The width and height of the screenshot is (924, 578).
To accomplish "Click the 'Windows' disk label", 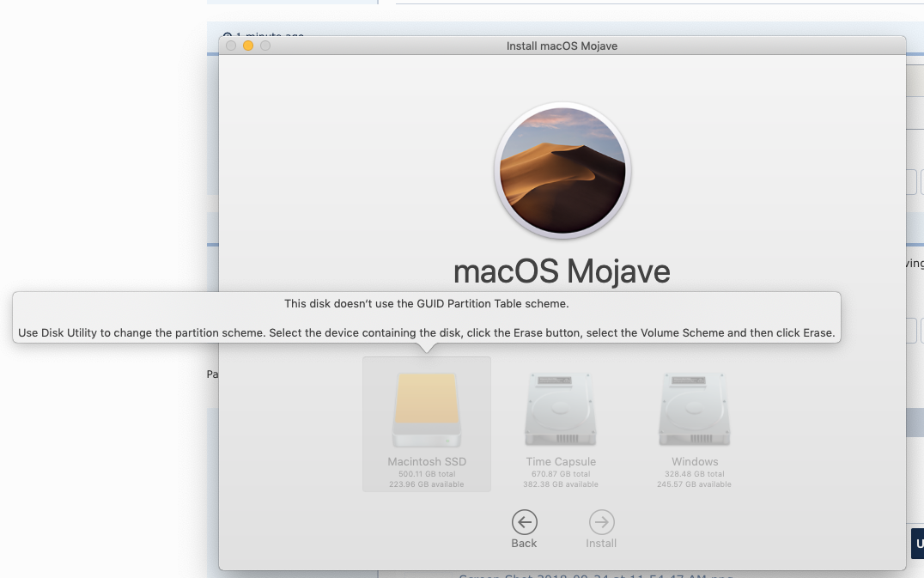I will coord(695,462).
